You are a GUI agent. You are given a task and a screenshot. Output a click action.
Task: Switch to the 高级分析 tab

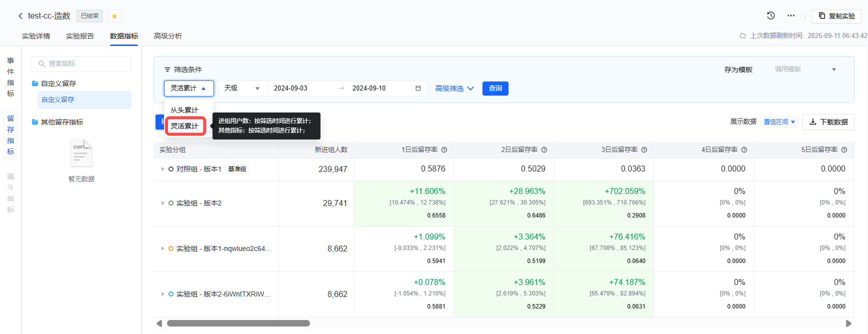[168, 36]
